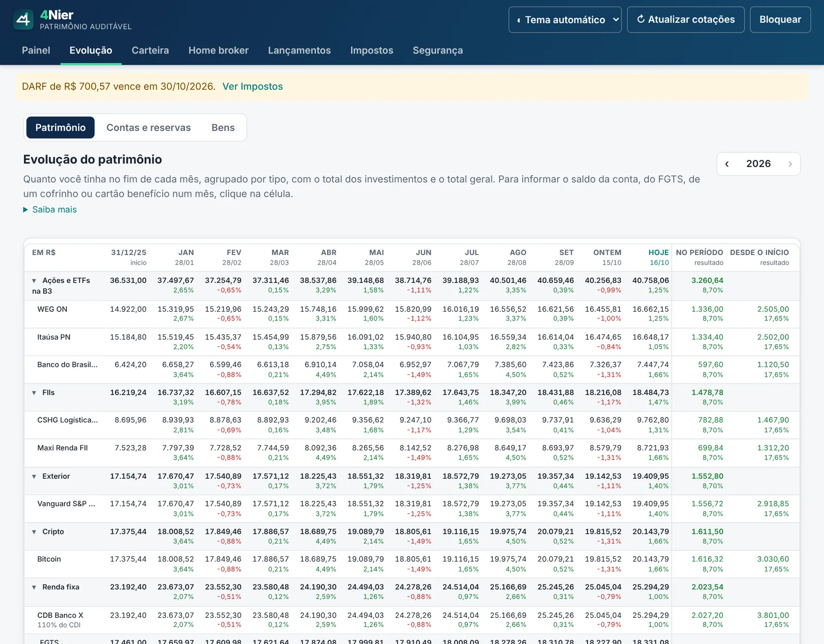Collapse the Exterior group

[x=34, y=477]
